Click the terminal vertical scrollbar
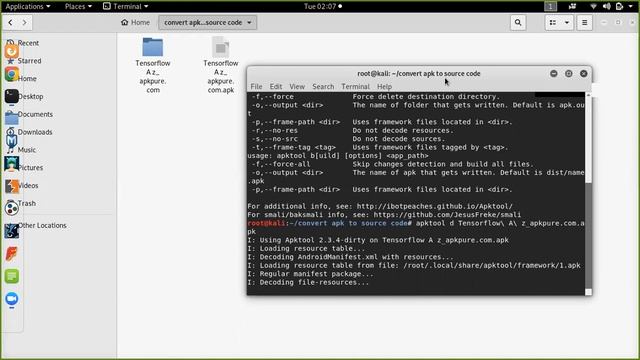The width and height of the screenshot is (640, 360). click(588, 193)
